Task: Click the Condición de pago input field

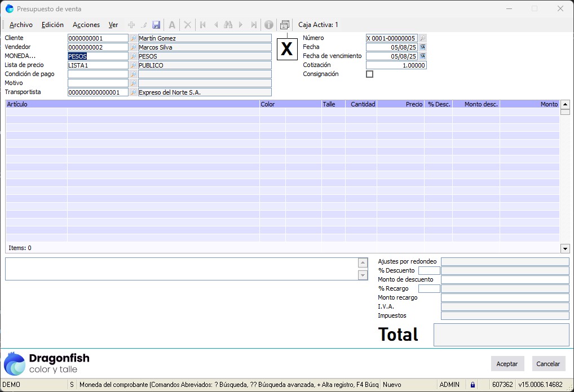Action: point(98,74)
